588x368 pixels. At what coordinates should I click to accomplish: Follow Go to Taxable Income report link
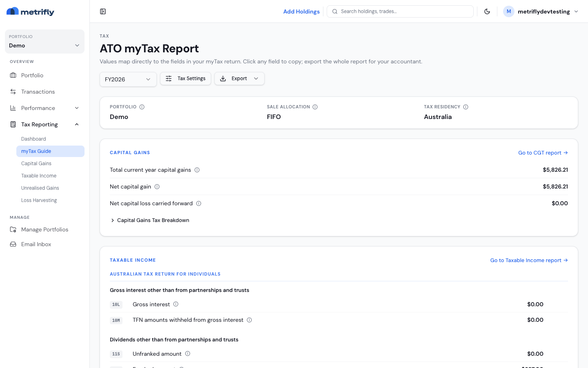[x=529, y=260]
